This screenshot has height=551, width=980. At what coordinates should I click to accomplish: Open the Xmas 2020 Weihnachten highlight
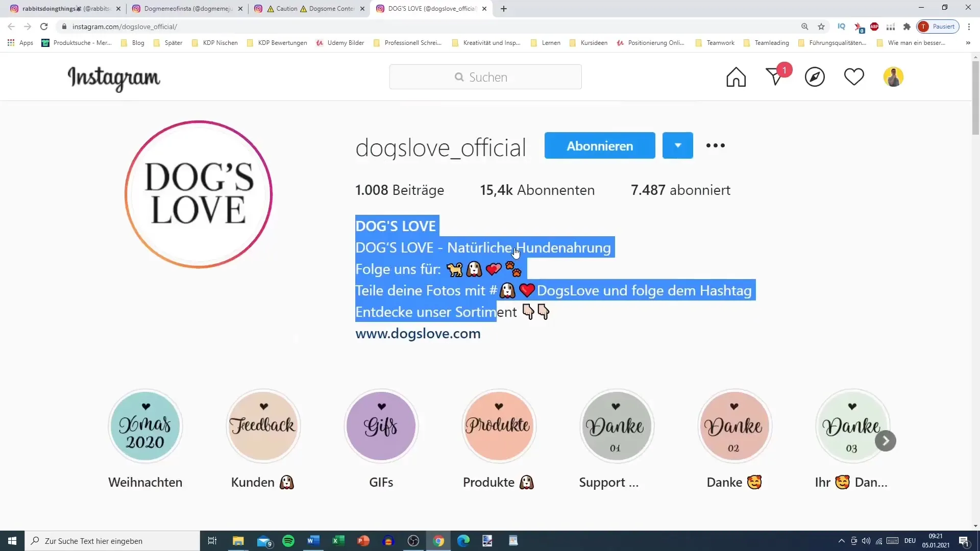145,426
